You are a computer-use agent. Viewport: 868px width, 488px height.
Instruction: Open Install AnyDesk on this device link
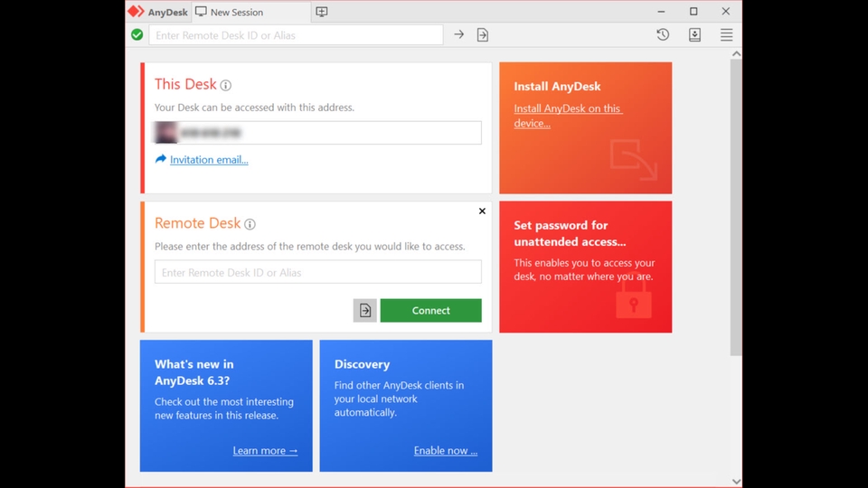pyautogui.click(x=568, y=116)
